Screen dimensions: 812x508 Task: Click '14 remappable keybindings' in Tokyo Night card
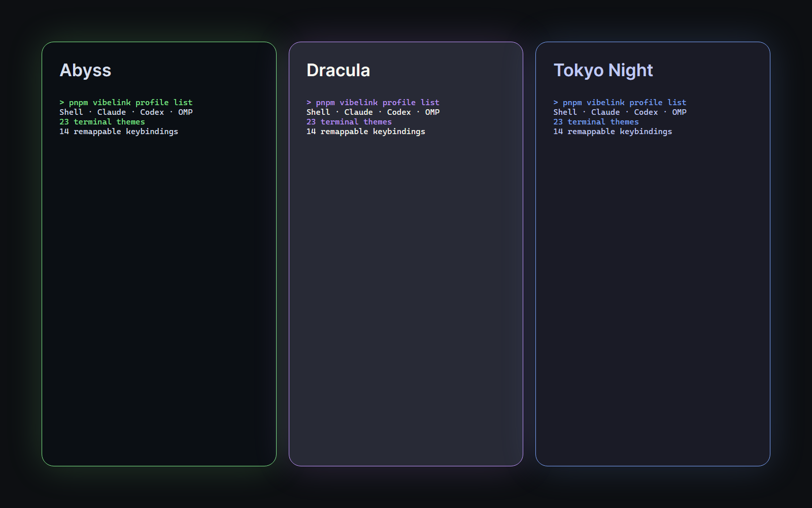click(613, 132)
